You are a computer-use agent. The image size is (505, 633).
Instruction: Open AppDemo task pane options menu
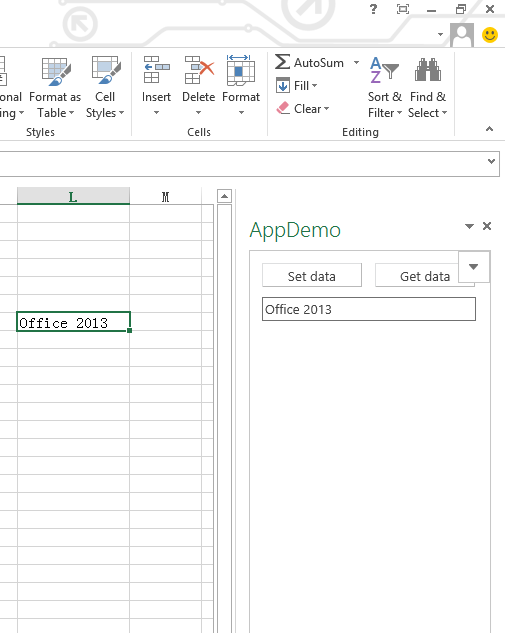(x=469, y=226)
